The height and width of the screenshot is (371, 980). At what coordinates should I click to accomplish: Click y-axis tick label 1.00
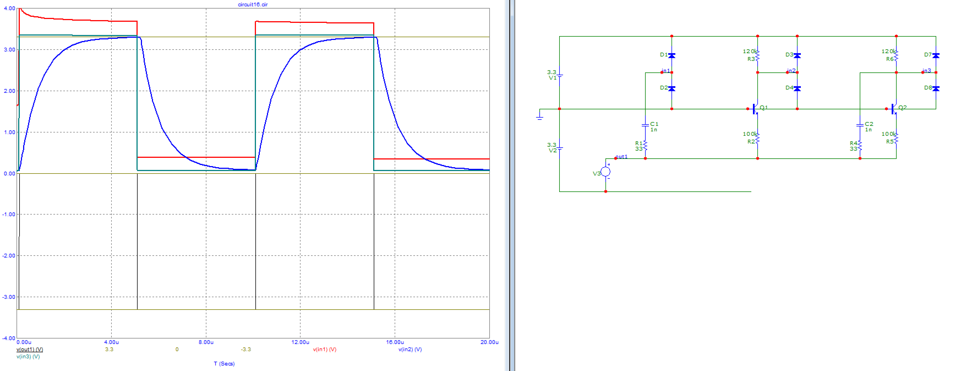[10, 132]
